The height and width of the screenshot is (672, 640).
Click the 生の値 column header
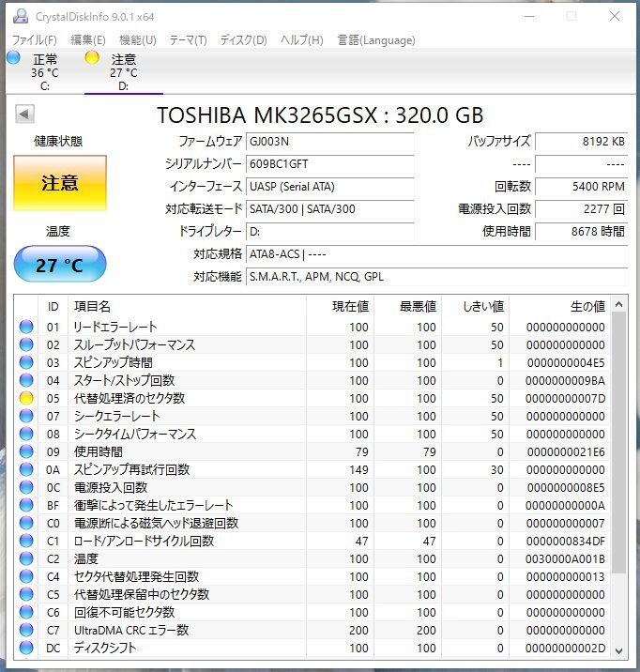tap(559, 306)
